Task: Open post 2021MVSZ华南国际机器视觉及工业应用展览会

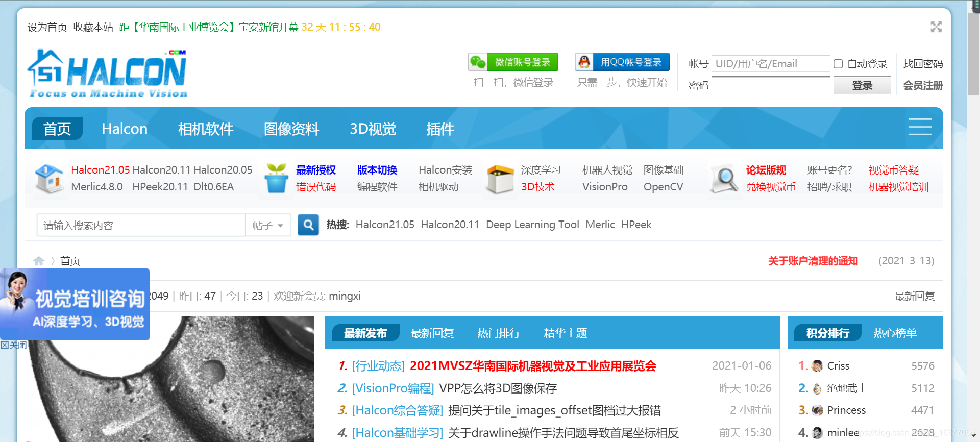Action: [x=533, y=366]
